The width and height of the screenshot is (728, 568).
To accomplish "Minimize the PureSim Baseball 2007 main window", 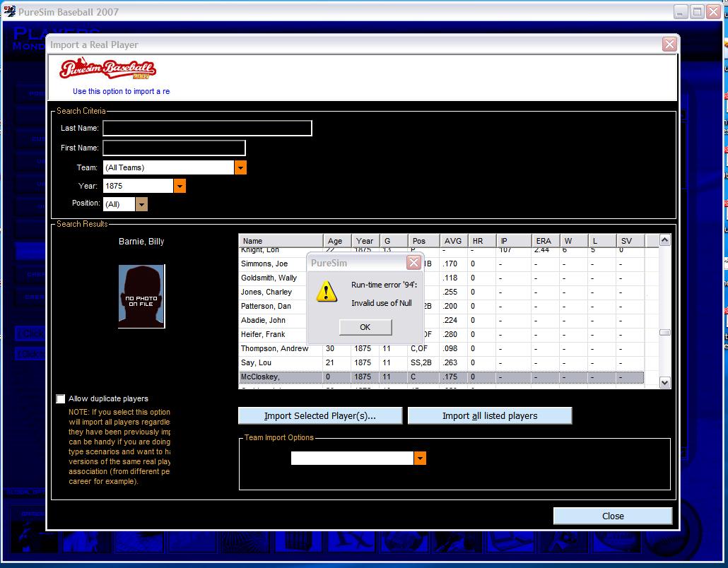I will (x=680, y=12).
